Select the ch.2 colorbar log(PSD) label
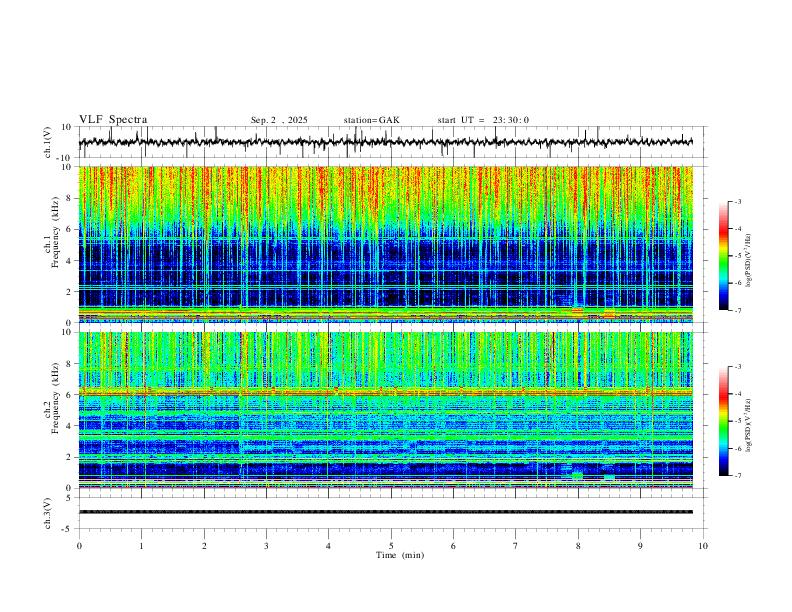Image resolution: width=792 pixels, height=612 pixels. pos(749,426)
